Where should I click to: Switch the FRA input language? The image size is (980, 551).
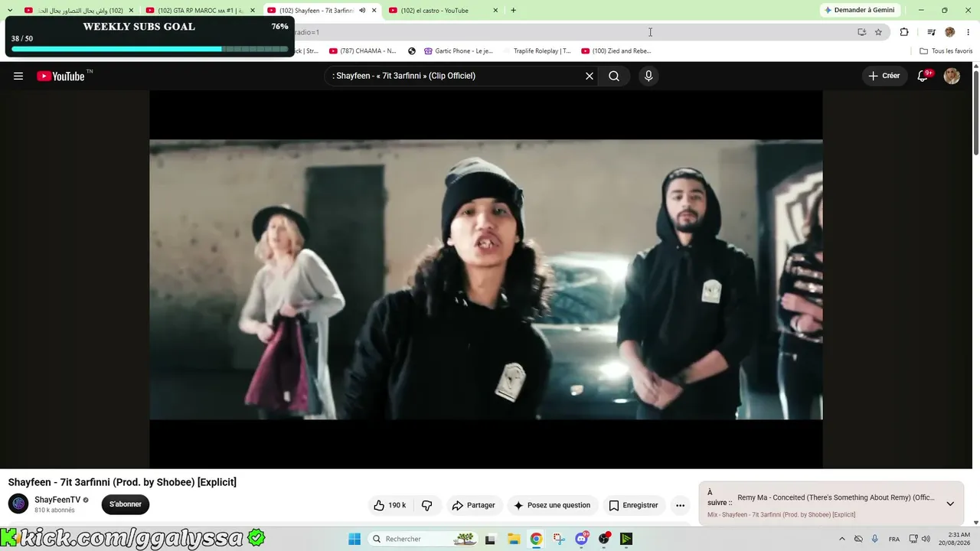[x=894, y=539]
